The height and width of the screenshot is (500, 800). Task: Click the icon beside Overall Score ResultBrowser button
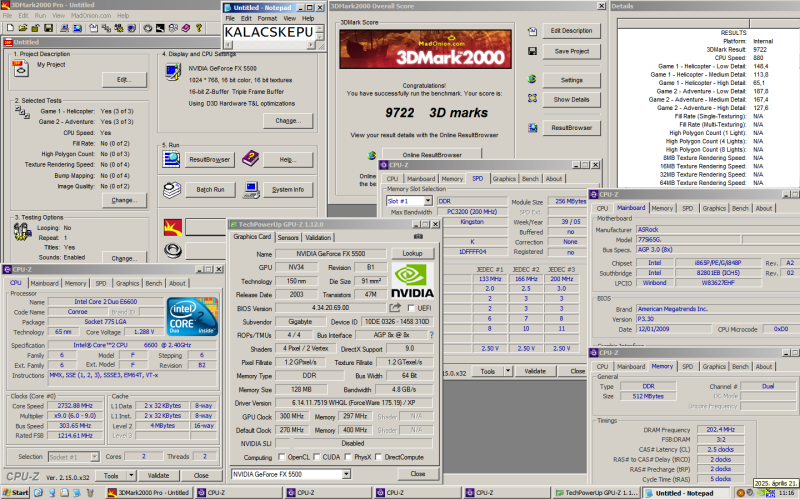pos(533,128)
